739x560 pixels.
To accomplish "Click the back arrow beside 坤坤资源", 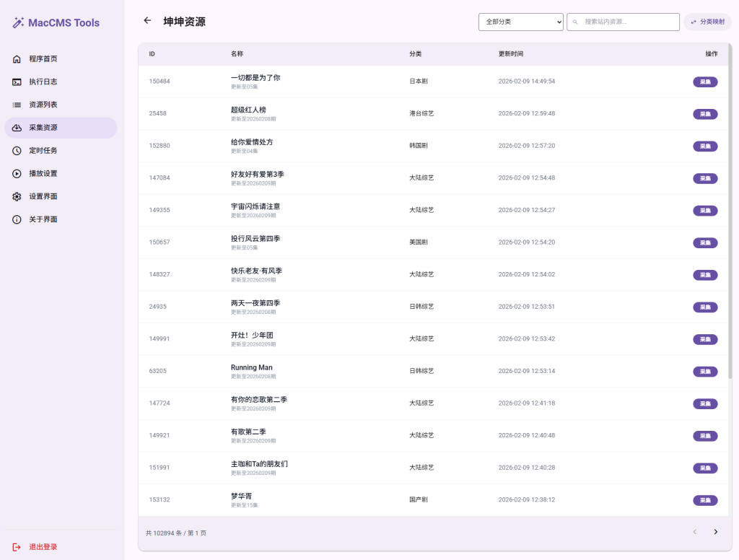I will 147,21.
